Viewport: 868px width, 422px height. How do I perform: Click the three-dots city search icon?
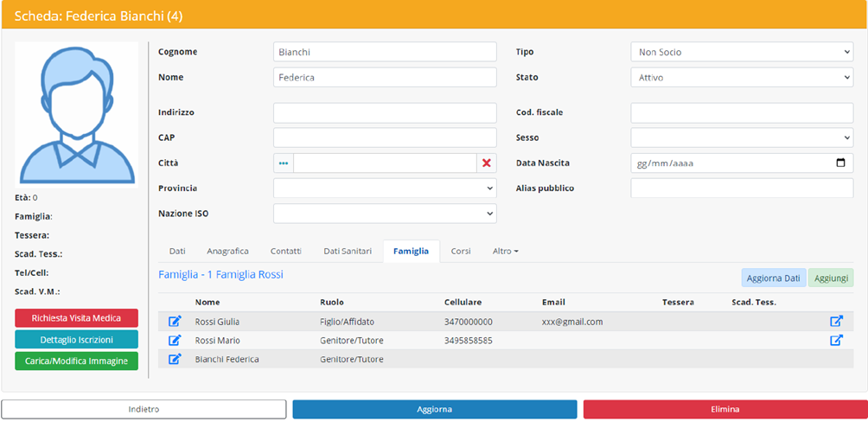pos(284,163)
